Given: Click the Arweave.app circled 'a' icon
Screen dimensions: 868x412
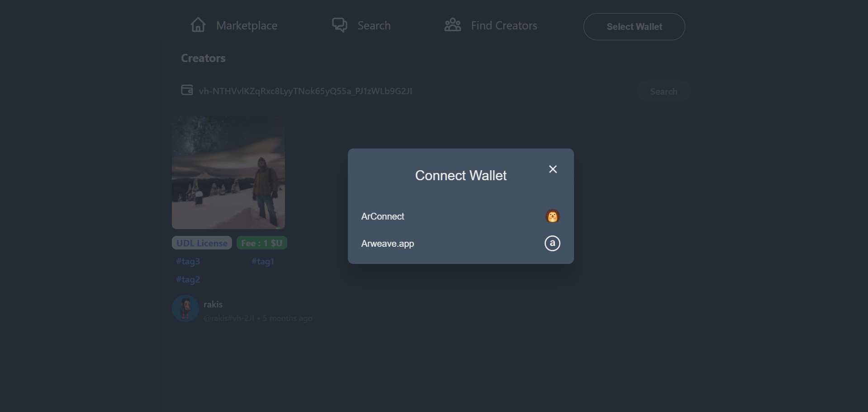Looking at the screenshot, I should click(x=552, y=244).
